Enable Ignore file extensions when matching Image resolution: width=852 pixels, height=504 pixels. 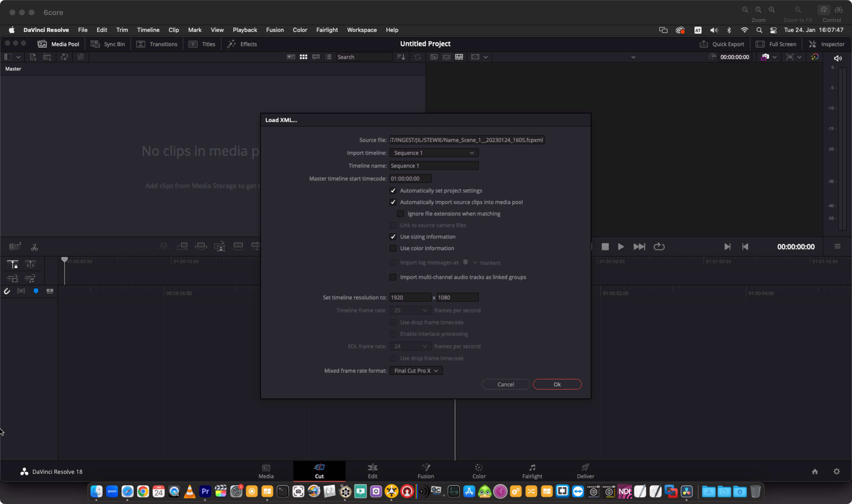(x=400, y=214)
